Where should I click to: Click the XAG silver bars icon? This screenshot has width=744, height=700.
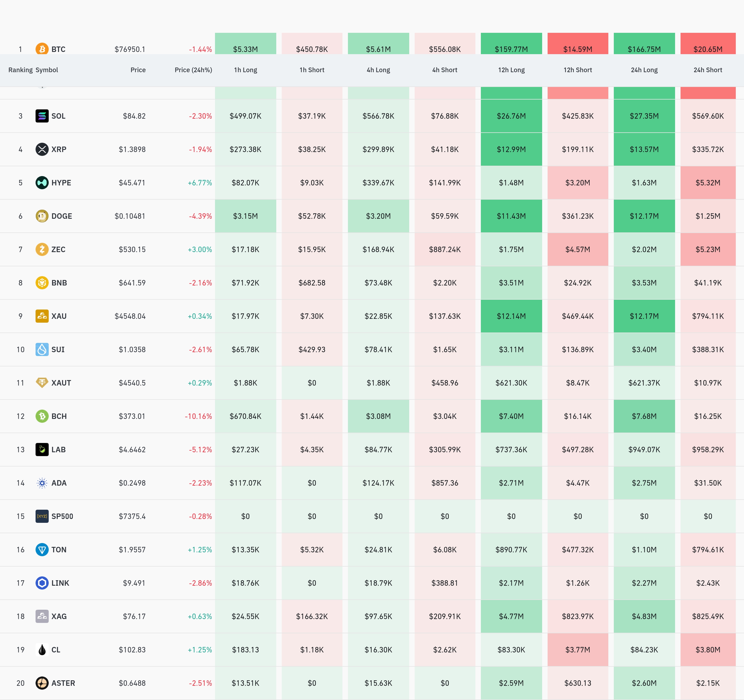[42, 616]
